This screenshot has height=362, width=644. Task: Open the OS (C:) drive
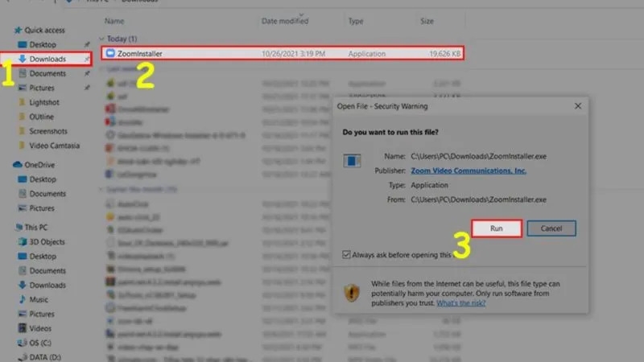pos(40,343)
